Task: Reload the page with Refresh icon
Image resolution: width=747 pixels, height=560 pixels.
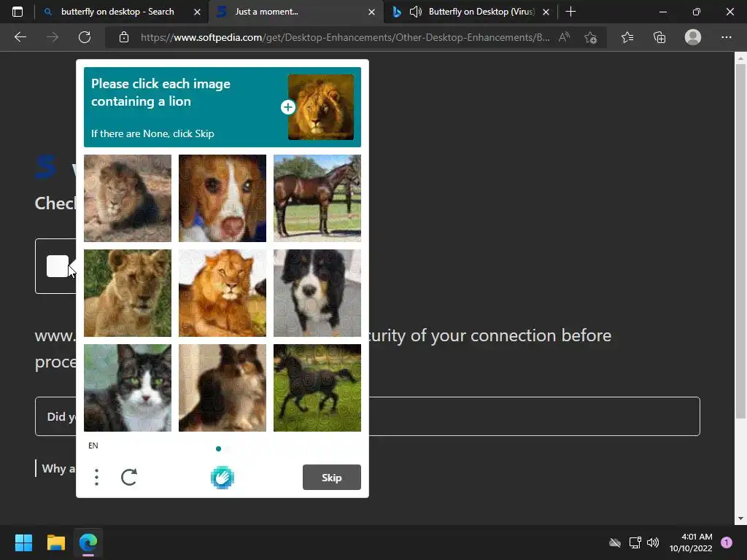Action: coord(85,37)
